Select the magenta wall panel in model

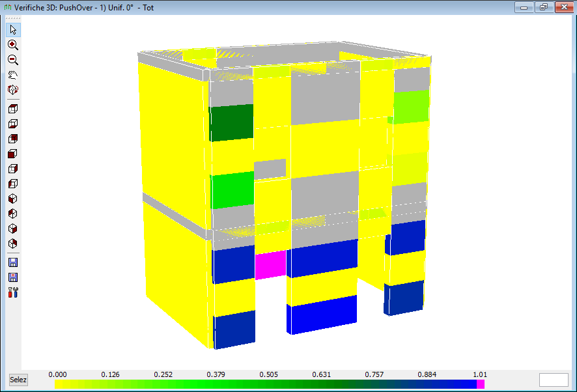pos(270,264)
